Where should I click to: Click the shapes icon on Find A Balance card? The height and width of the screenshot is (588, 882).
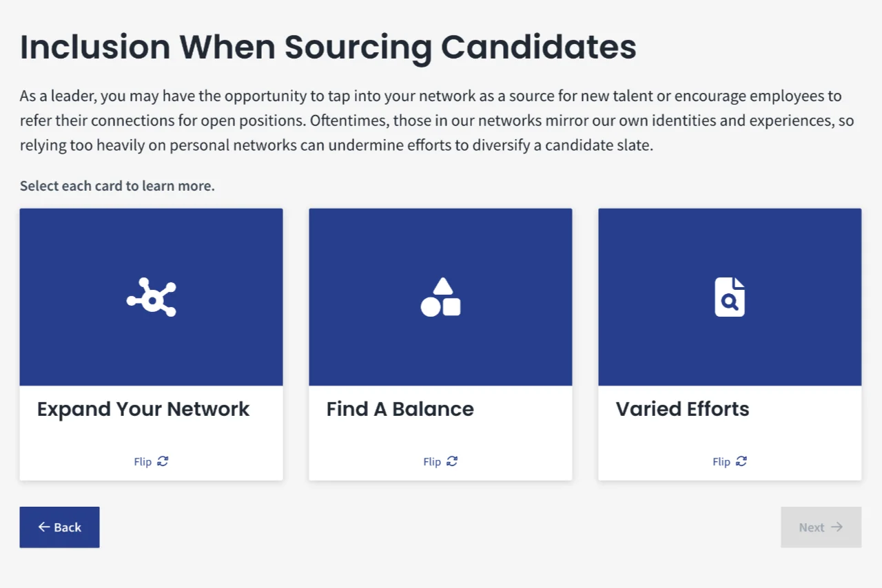coord(441,297)
